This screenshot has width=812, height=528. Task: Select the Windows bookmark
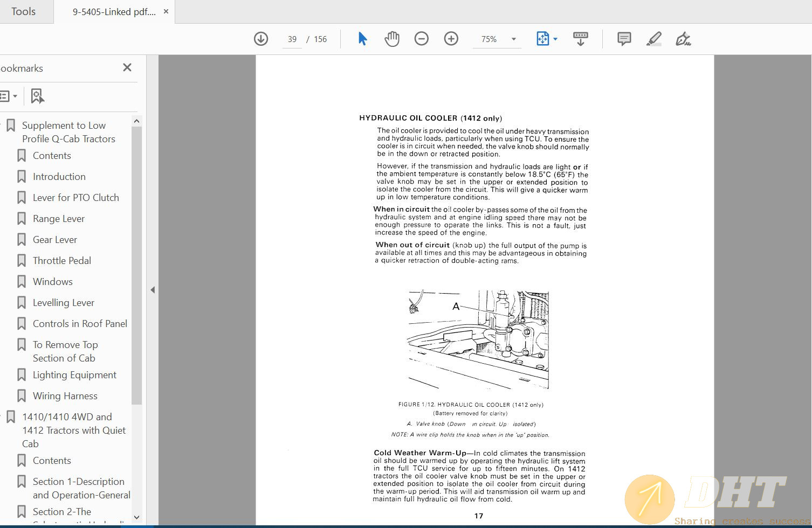53,282
